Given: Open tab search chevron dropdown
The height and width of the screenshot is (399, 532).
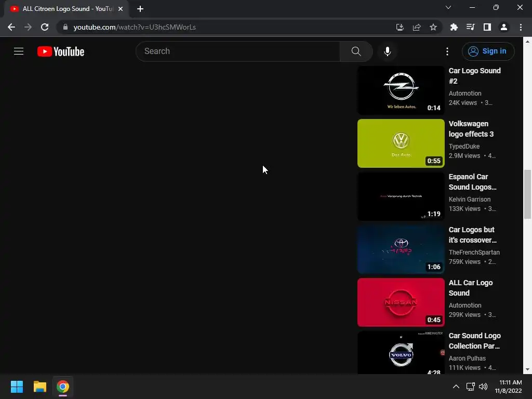Looking at the screenshot, I should 448,7.
